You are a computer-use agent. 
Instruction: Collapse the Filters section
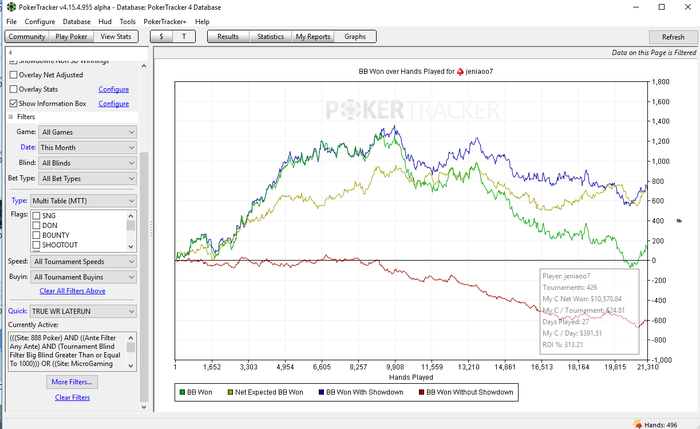click(11, 117)
